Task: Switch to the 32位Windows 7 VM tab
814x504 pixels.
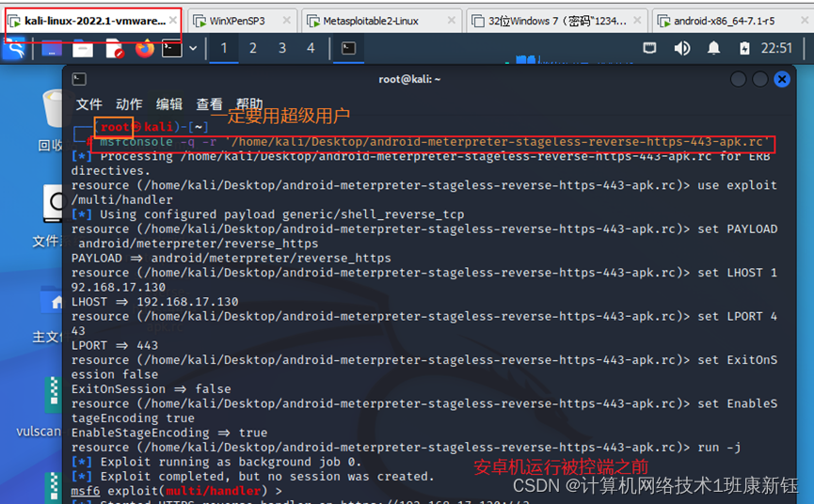Action: click(557, 21)
